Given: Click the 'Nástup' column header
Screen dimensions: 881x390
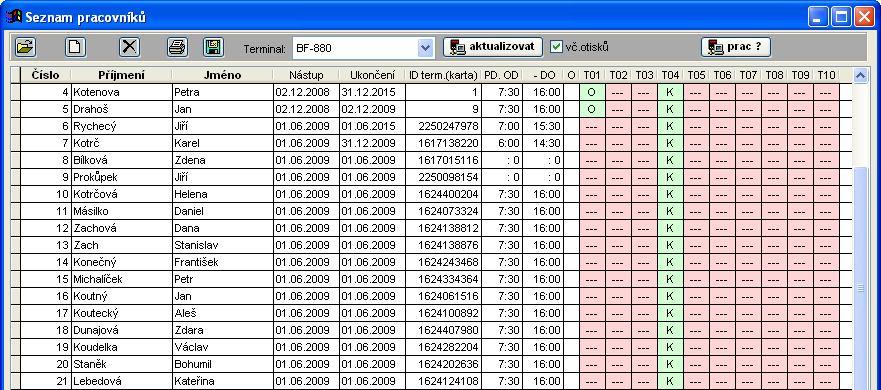Looking at the screenshot, I should (x=306, y=75).
